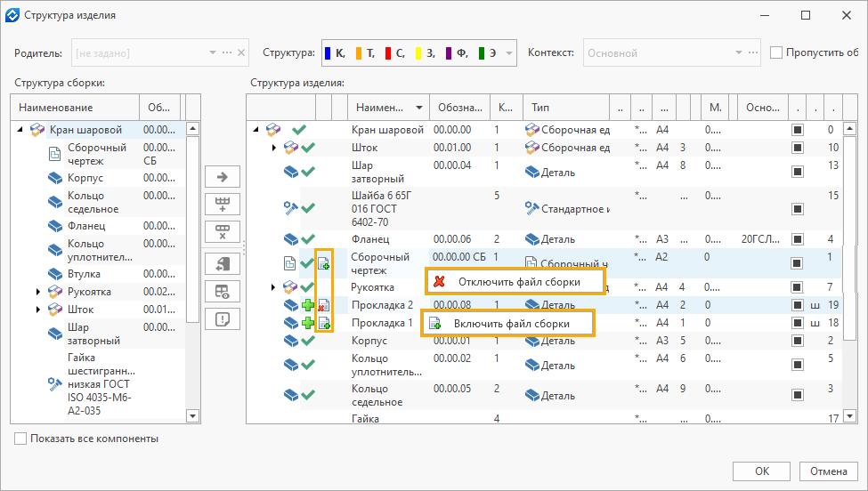Click the delete row button with cross
Image resolution: width=868 pixels, height=491 pixels.
(223, 233)
